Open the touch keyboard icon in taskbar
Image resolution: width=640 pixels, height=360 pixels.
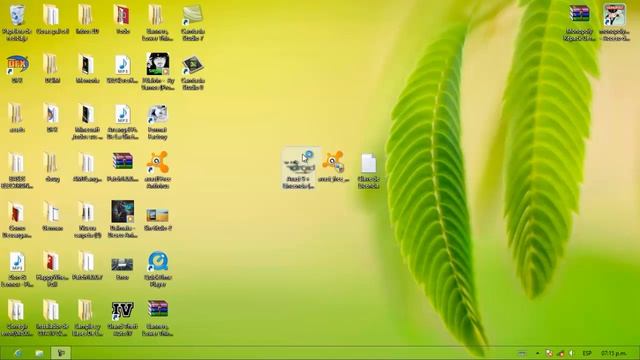tap(522, 353)
